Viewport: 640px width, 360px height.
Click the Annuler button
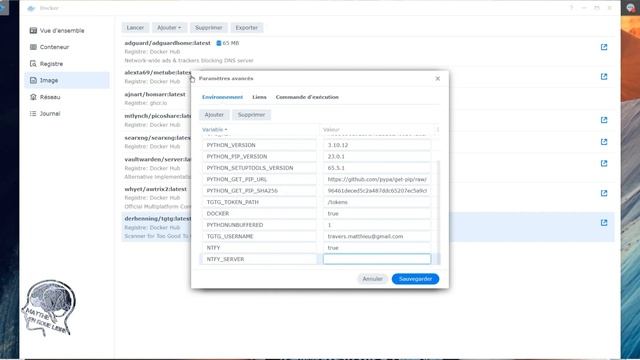tap(373, 279)
